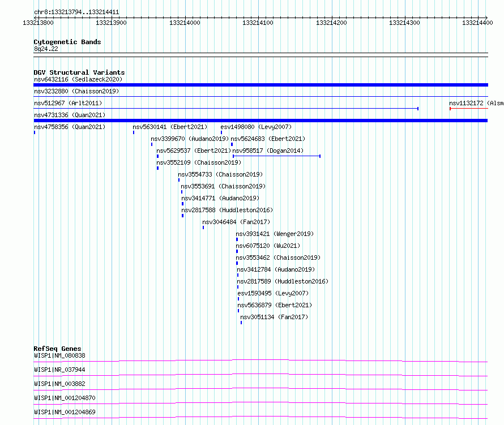Viewport: 504px width, 425px height.
Task: Click nsv5629537 (Ebert2021) variant label
Action: 194,151
